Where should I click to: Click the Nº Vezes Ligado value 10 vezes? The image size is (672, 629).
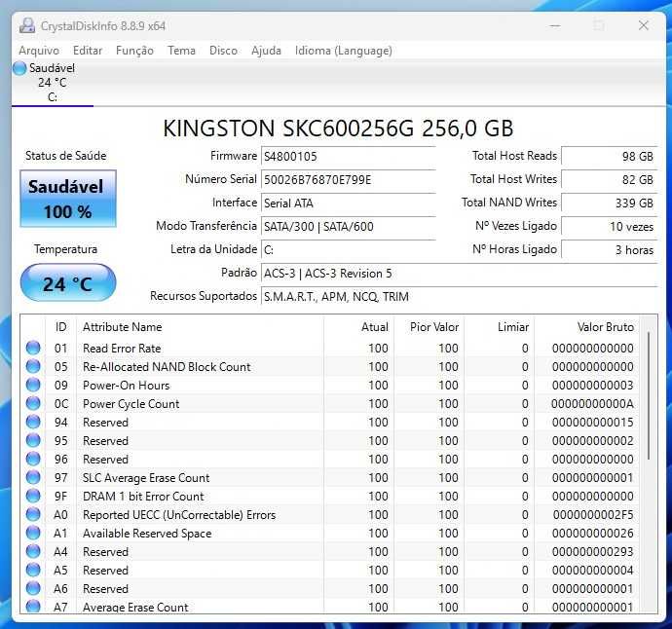pyautogui.click(x=609, y=226)
